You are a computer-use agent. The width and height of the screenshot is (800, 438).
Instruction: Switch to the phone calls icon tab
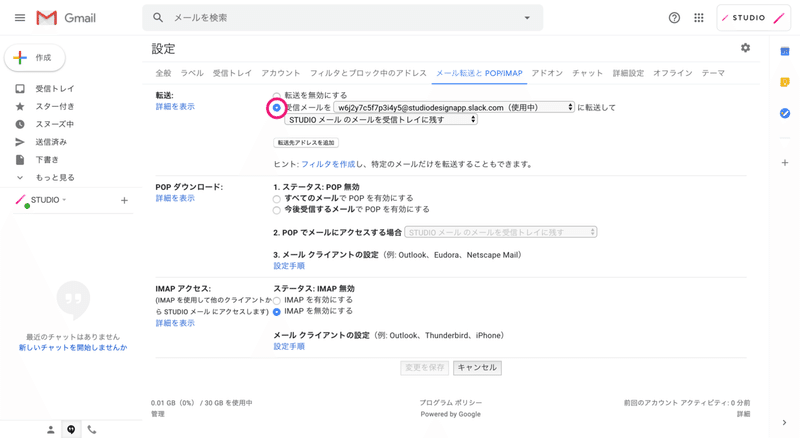click(x=92, y=430)
